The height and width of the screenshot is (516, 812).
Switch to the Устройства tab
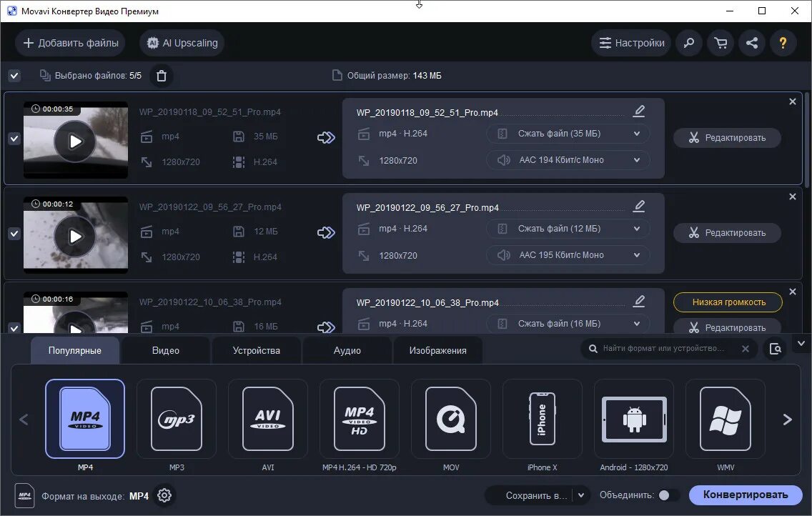click(256, 350)
